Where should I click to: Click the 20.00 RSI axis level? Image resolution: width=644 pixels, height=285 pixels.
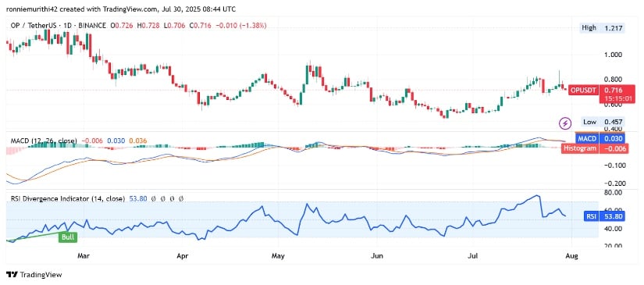pyautogui.click(x=614, y=245)
